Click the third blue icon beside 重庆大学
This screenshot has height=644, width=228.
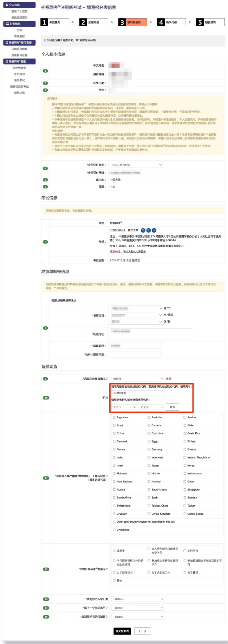click(154, 230)
